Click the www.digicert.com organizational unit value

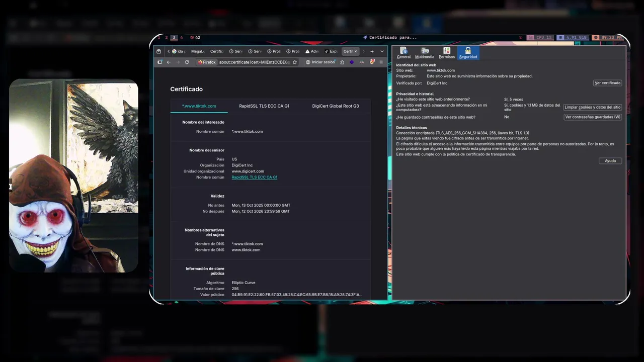click(x=248, y=171)
